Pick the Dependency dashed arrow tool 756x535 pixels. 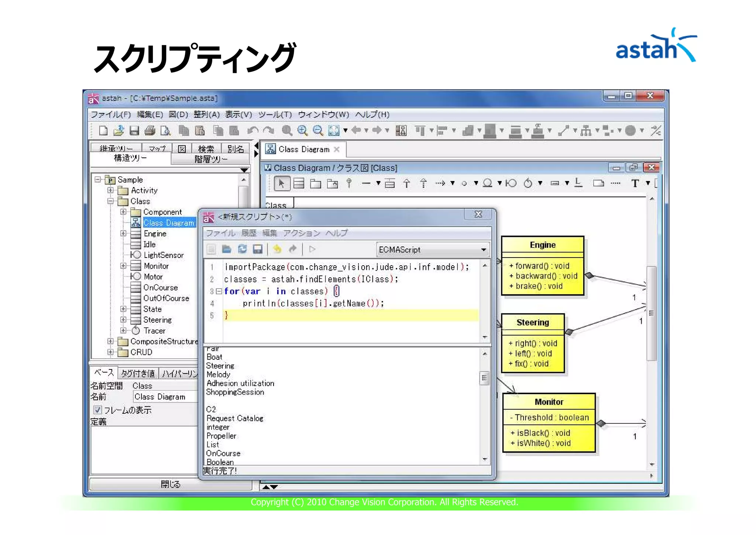point(440,183)
